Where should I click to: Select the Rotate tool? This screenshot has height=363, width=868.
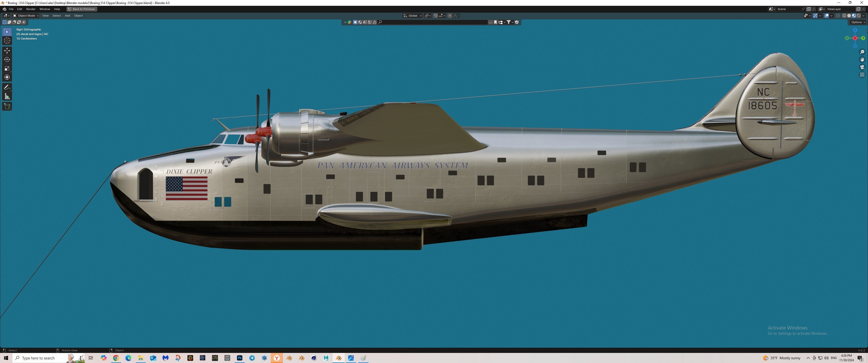(x=7, y=59)
